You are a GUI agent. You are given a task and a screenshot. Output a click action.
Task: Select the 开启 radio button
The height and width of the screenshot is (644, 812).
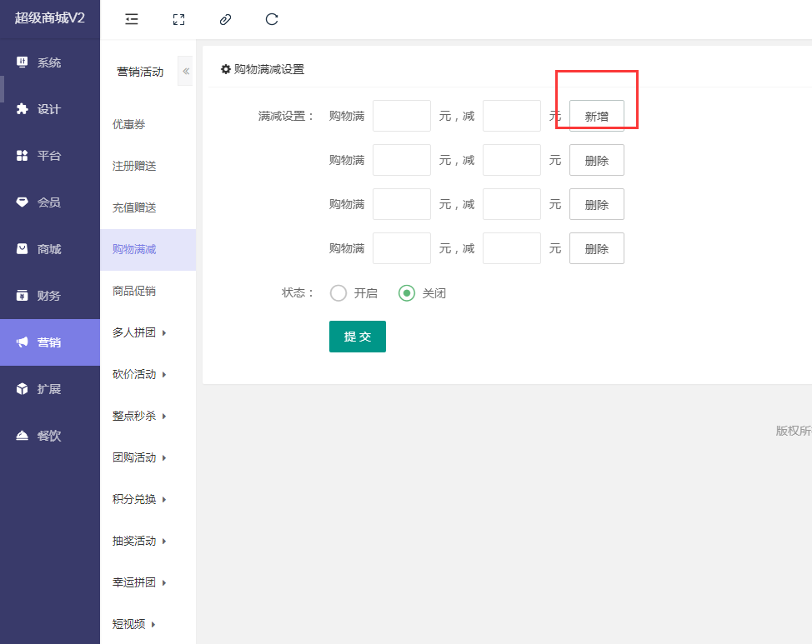point(338,293)
